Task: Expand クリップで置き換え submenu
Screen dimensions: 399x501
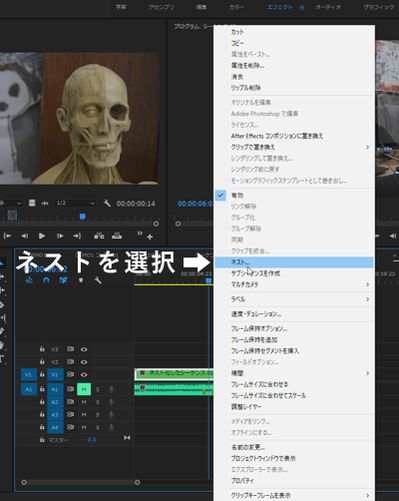Action: [294, 147]
